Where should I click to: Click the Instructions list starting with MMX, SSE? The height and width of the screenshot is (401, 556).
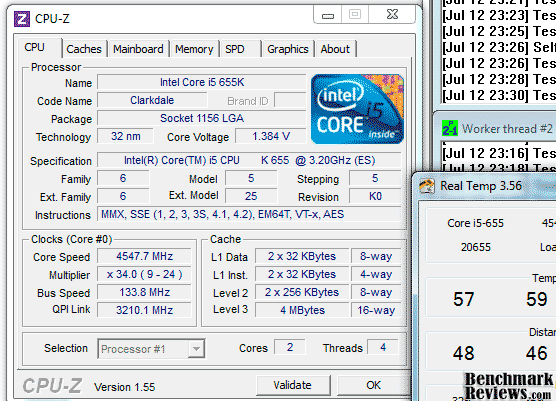(x=249, y=214)
